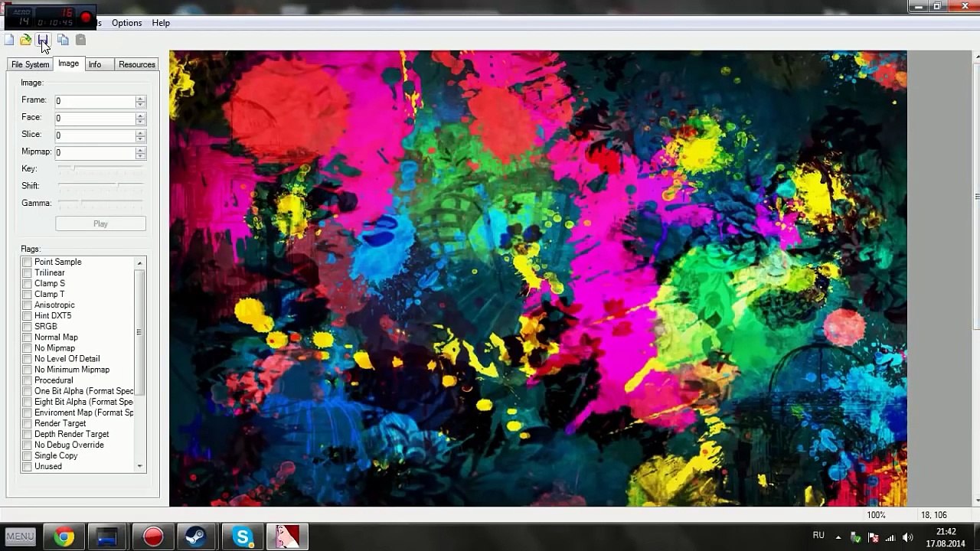Click the safely remove hardware tray icon
Screen dimensions: 980x551
point(856,537)
